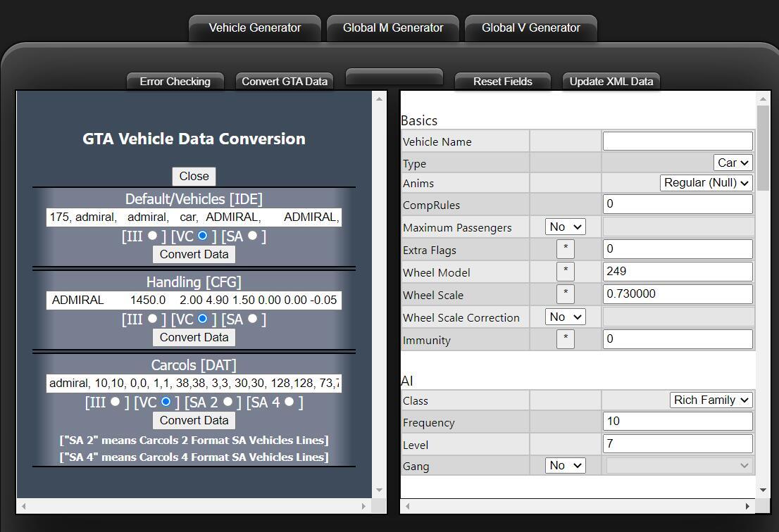Open the Convert GTA Data tab

pos(284,82)
